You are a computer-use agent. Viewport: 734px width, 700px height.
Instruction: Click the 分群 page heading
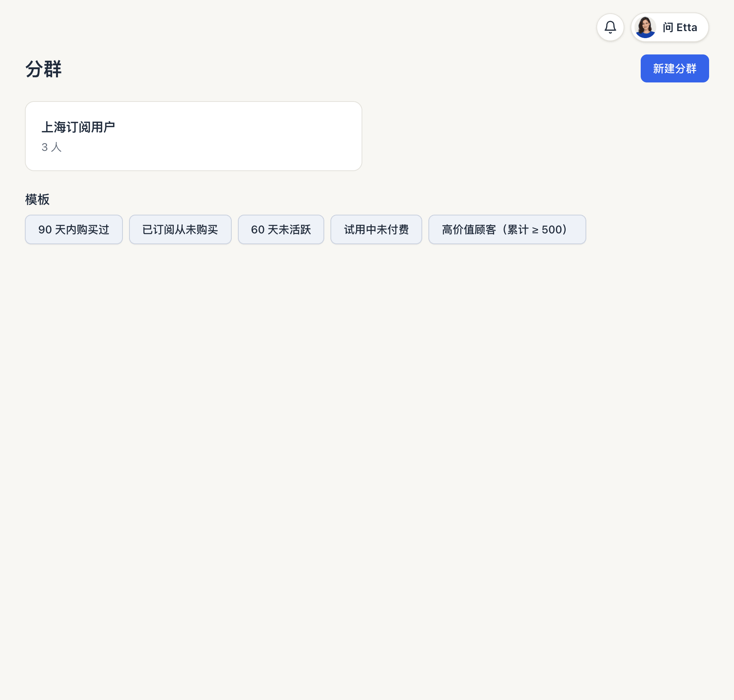[44, 69]
